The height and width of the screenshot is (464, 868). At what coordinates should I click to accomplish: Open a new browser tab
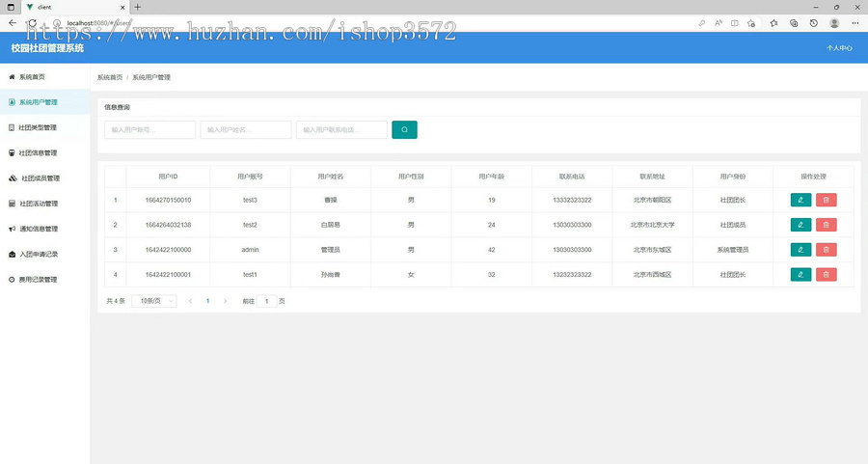[x=137, y=7]
